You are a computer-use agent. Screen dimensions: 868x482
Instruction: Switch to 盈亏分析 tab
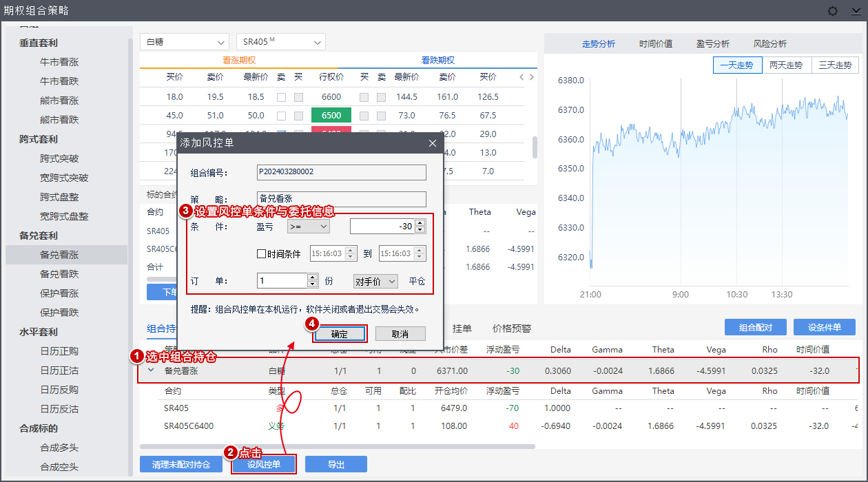click(x=713, y=43)
